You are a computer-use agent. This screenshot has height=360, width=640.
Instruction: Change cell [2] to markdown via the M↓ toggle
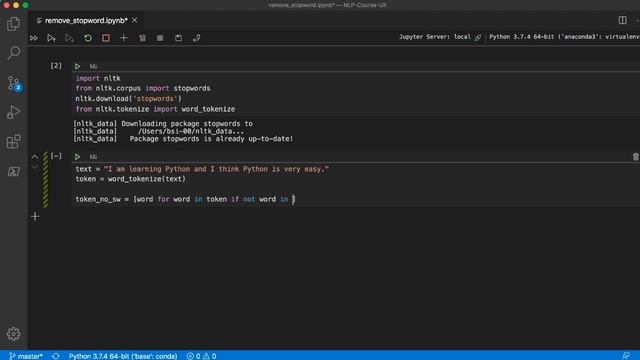(x=93, y=66)
